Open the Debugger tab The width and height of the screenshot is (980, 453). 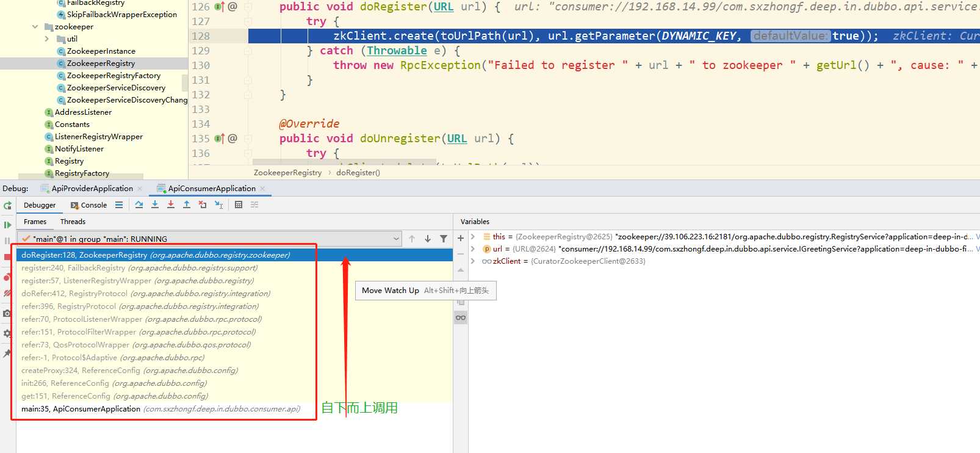(40, 205)
